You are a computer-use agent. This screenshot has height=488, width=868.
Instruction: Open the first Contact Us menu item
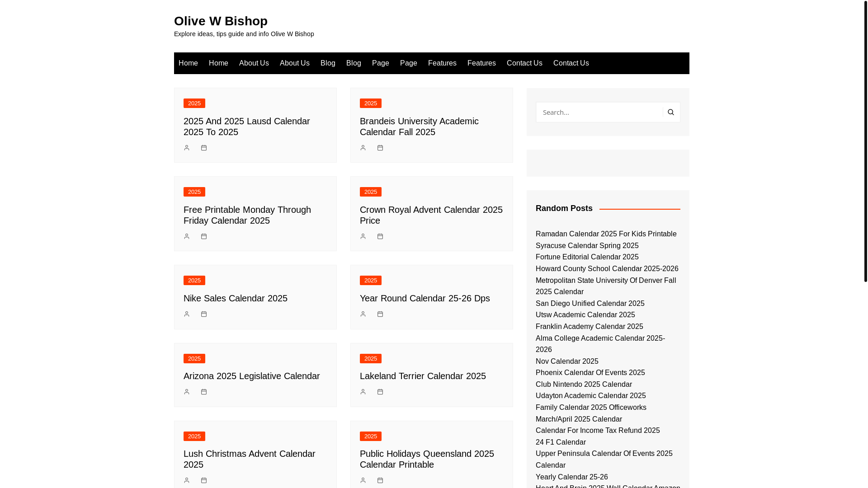coord(524,63)
